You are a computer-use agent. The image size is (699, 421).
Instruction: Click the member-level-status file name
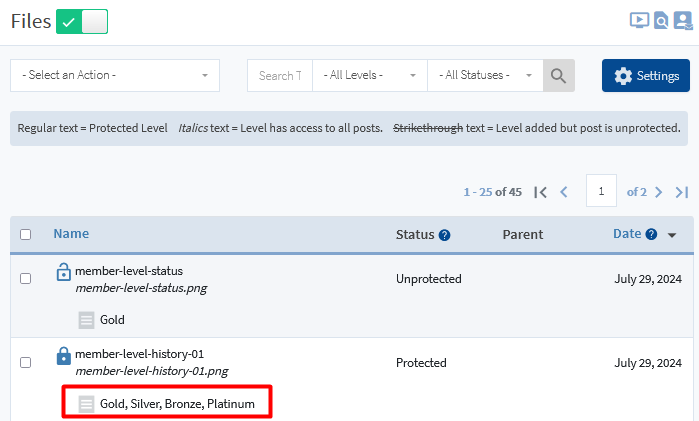[x=129, y=271]
